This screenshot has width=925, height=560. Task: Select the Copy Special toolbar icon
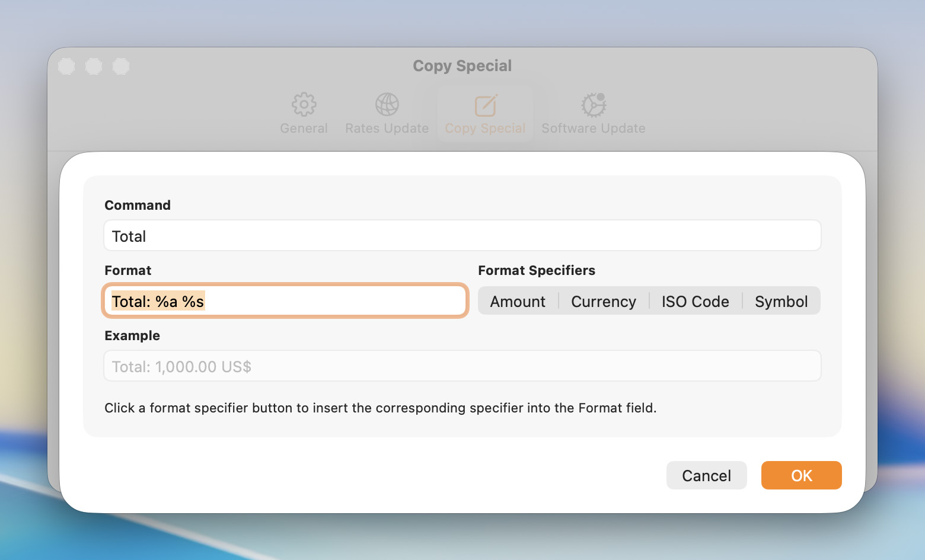pos(484,113)
